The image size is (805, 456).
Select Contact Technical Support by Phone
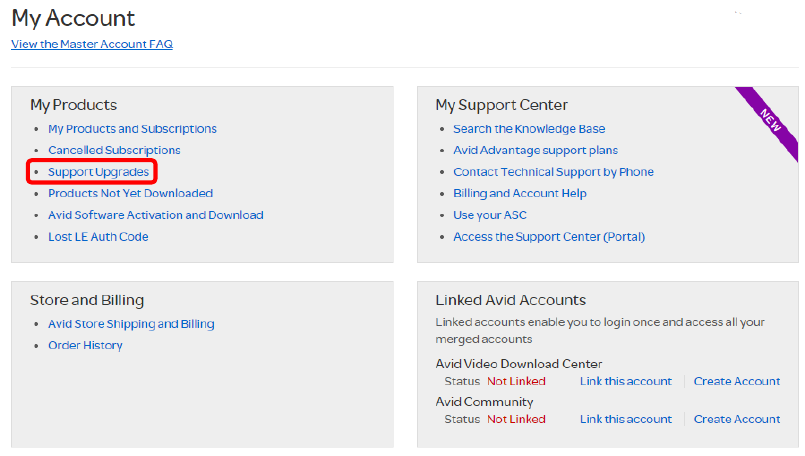(x=553, y=172)
